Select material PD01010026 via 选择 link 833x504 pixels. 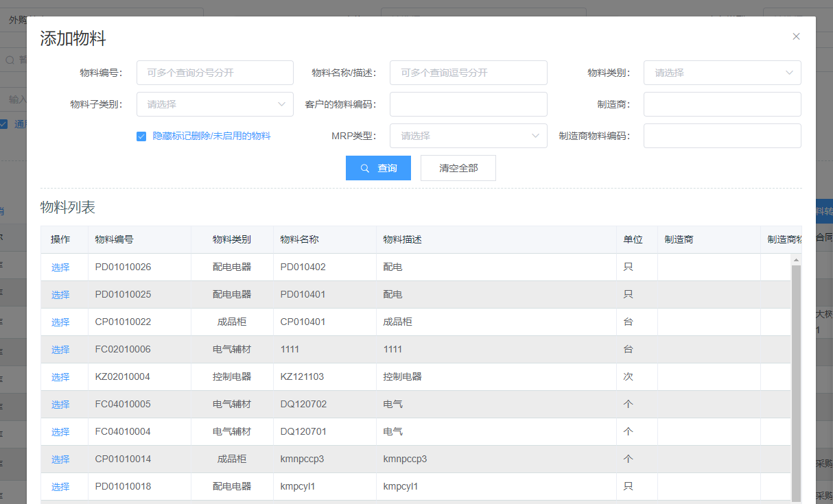[60, 267]
